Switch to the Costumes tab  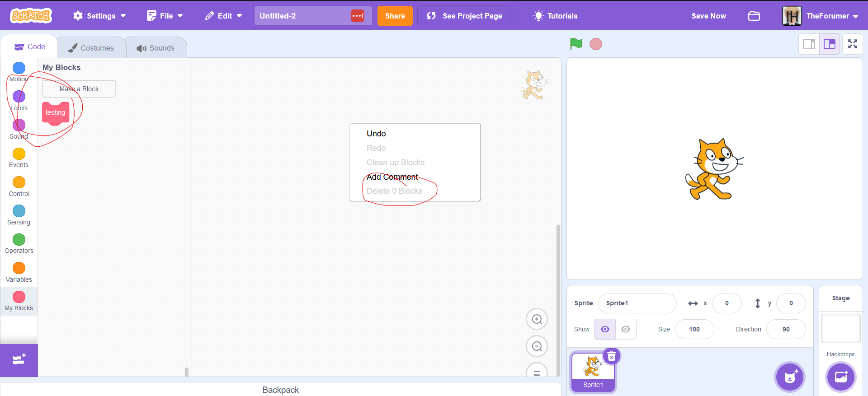click(91, 48)
